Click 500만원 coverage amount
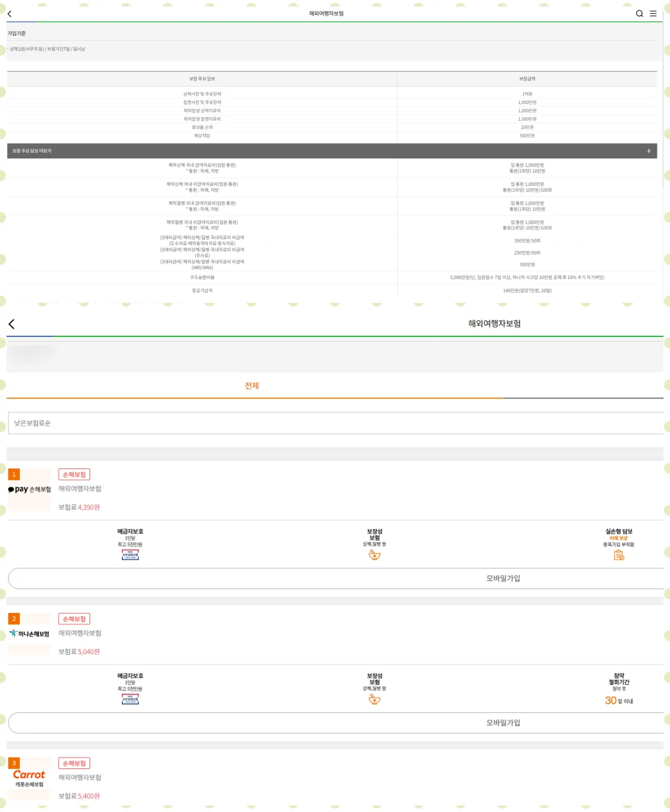670x812 pixels. 527,136
